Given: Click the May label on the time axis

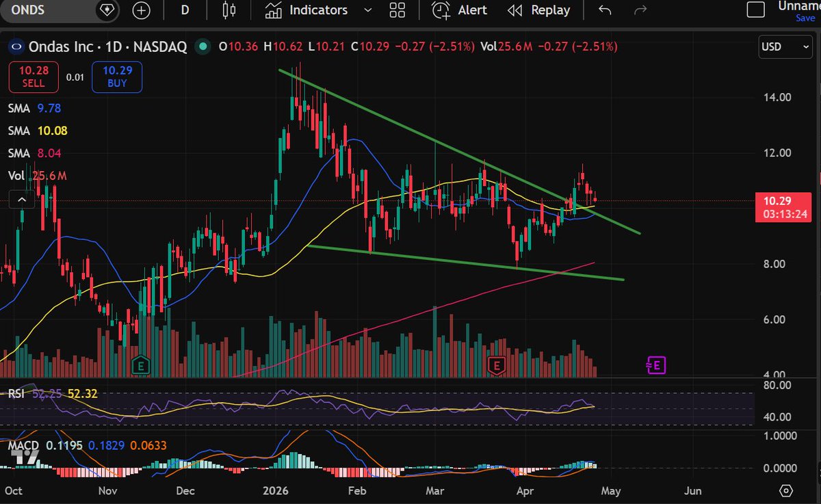Looking at the screenshot, I should tap(610, 491).
